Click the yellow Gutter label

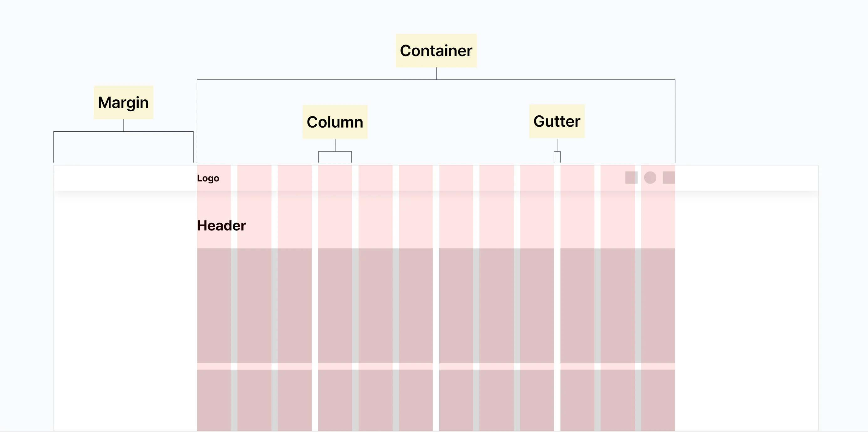[557, 121]
